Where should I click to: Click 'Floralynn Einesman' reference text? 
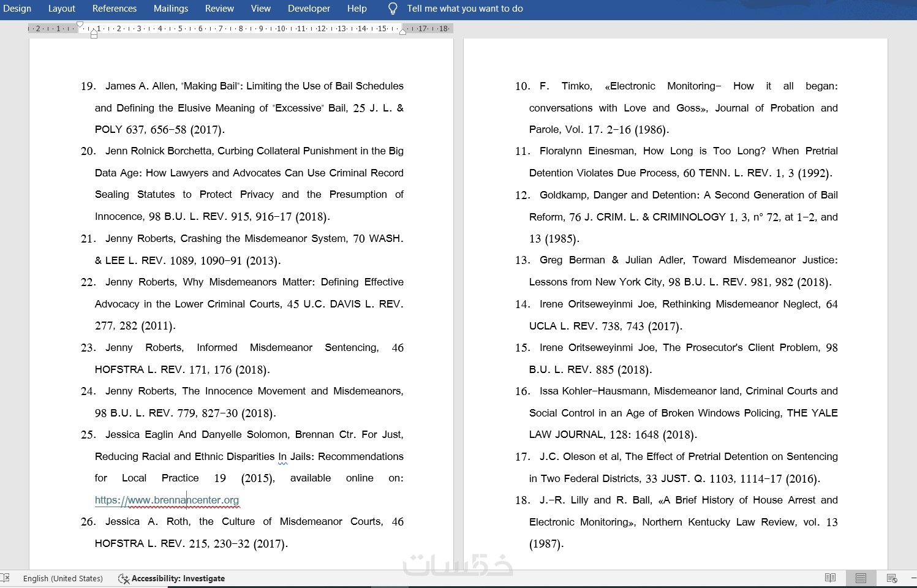tap(587, 151)
